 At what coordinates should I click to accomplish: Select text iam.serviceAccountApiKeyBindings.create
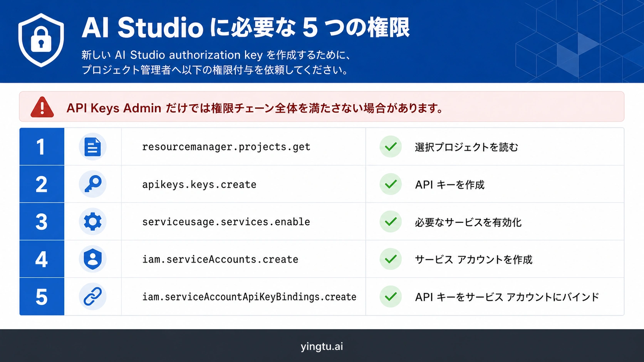tap(249, 297)
